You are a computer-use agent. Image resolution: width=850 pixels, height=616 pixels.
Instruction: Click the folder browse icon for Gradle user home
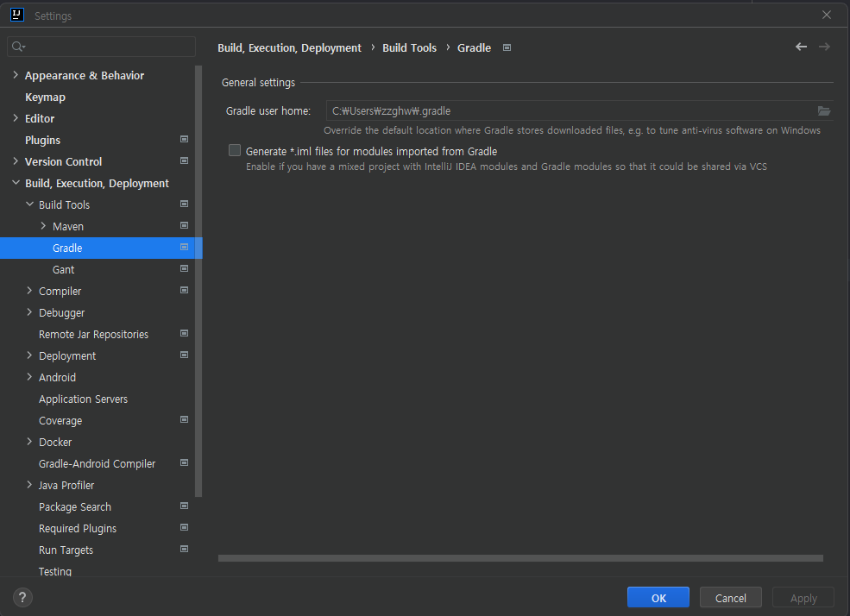tap(823, 110)
